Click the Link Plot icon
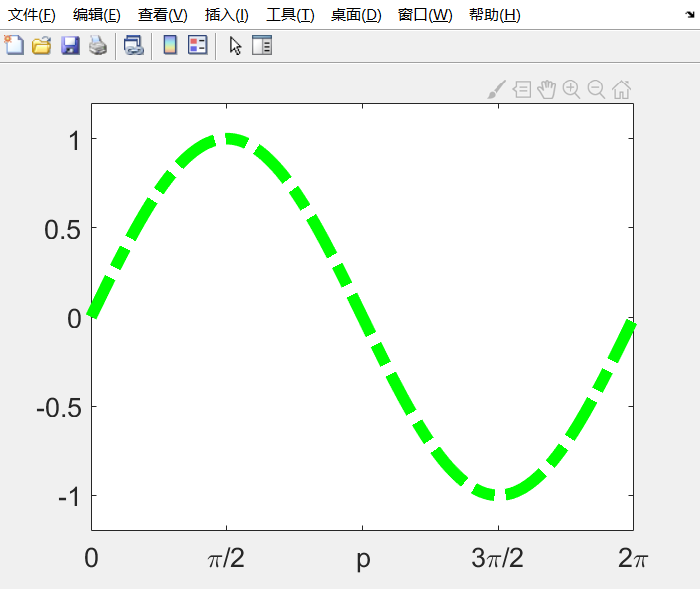The height and width of the screenshot is (589, 700). [133, 46]
